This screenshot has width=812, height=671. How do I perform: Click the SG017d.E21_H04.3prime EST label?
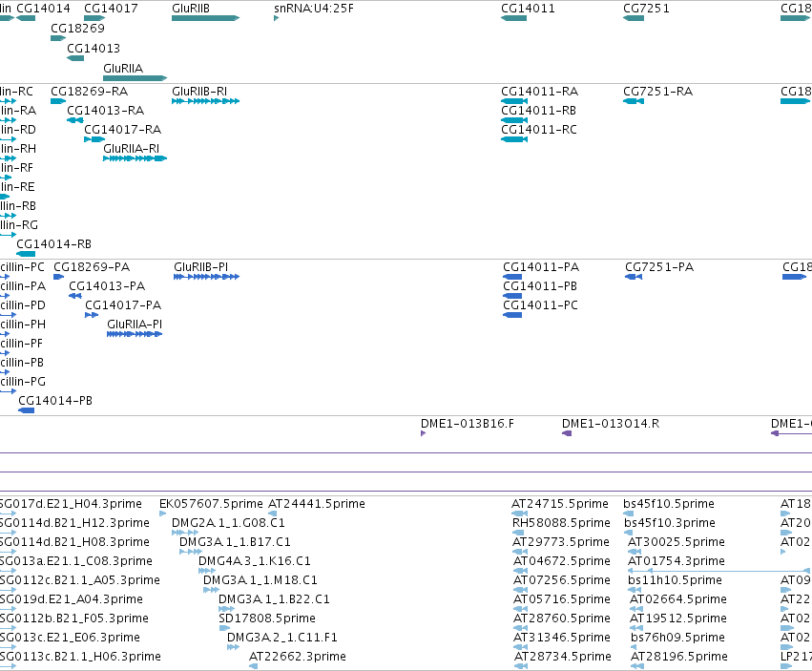tap(71, 504)
